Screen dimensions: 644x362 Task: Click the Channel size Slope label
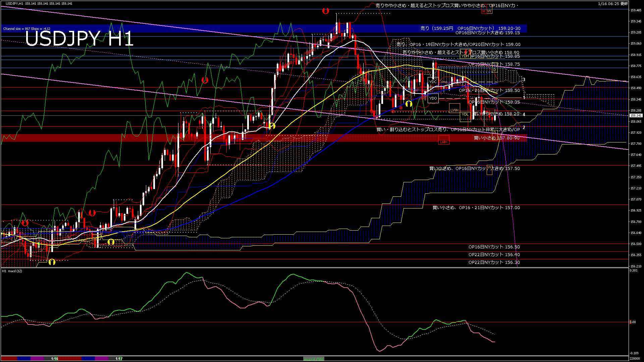click(27, 29)
